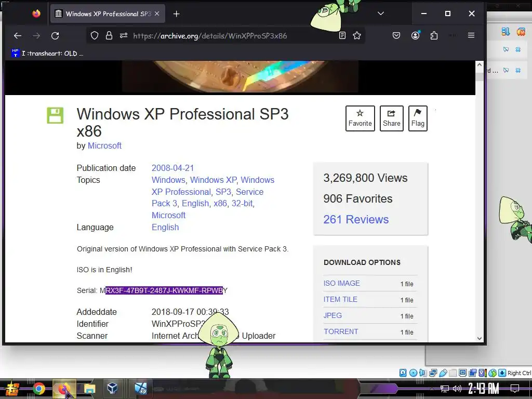532x399 pixels.
Task: Open the Windows XP topic link
Action: (x=214, y=180)
